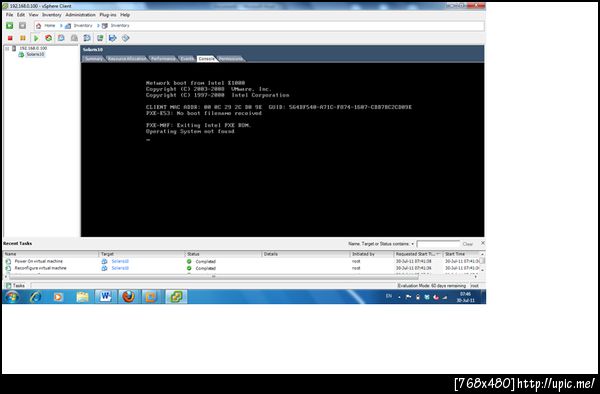Click the Clear filter button
600x394 pixels.
[x=468, y=244]
